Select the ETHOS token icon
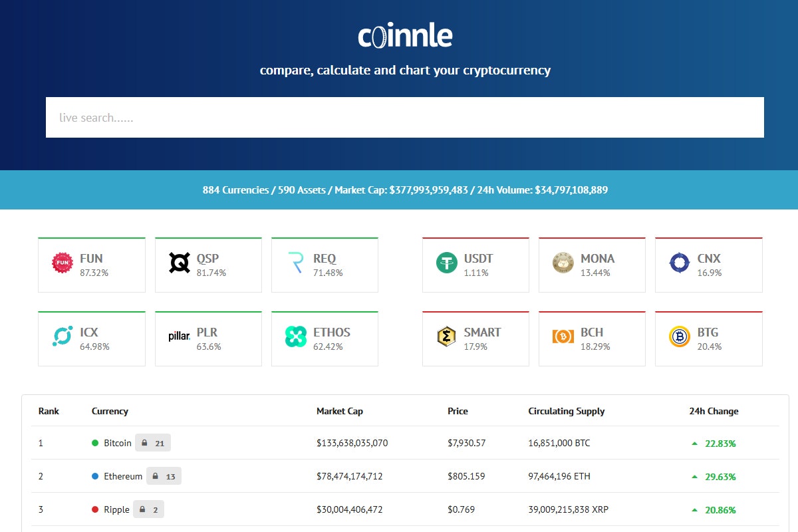The width and height of the screenshot is (798, 532). pos(297,336)
